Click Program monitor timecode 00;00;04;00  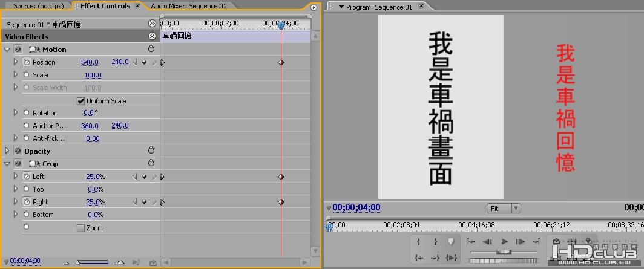point(356,207)
